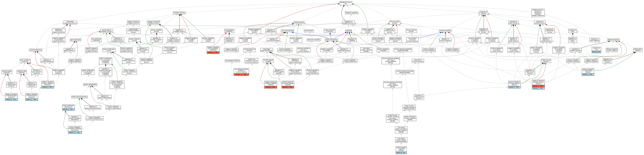This screenshot has height=155, width=644.
Task: Click the 'signaling' node
Action: (x=348, y=31)
